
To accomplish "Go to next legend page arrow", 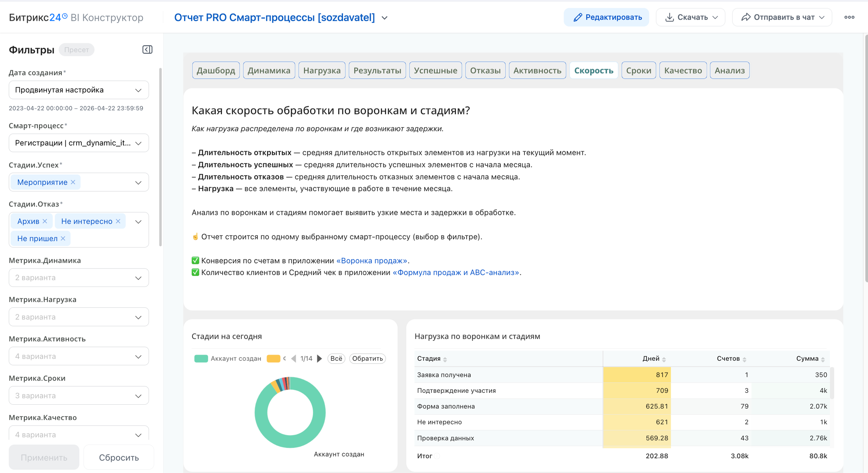I will point(320,359).
